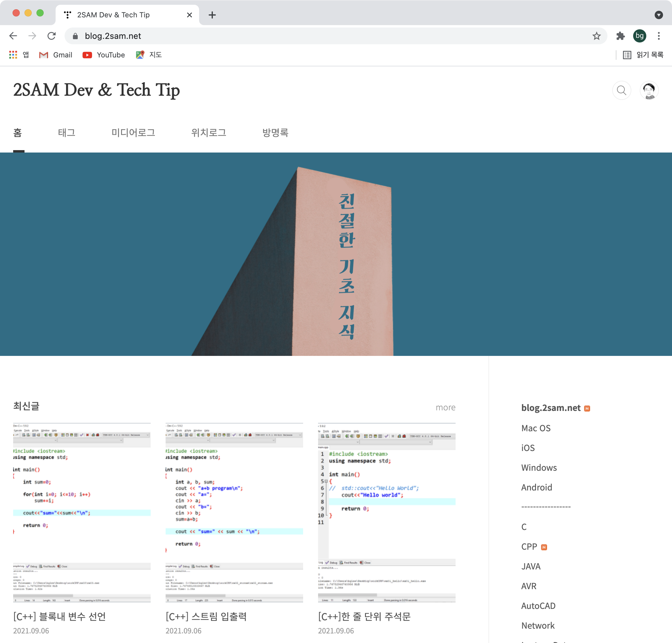Click the address bar URL field
Screen dimensions: 672x643
pos(308,36)
